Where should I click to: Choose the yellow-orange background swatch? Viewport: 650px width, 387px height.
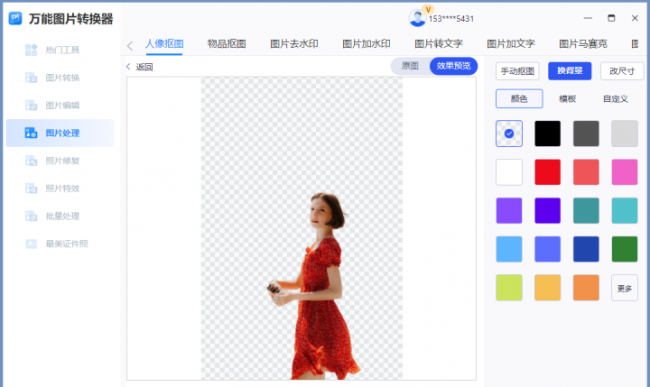548,288
